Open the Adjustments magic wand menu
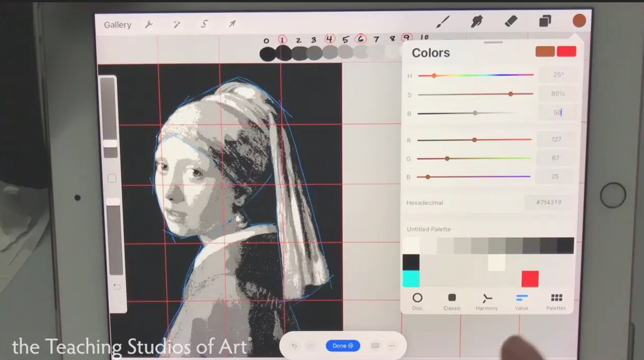 point(177,24)
